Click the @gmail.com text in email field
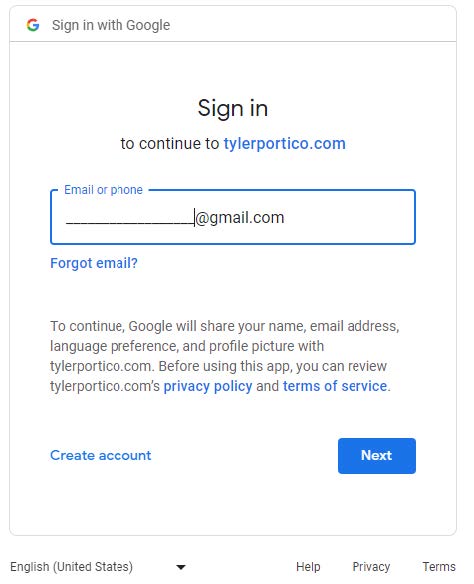The image size is (474, 584). 240,217
